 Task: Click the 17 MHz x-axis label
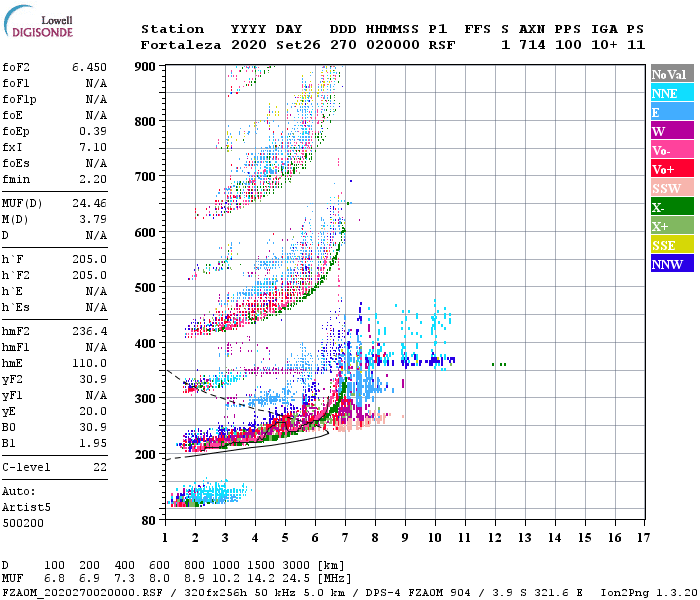(x=643, y=538)
